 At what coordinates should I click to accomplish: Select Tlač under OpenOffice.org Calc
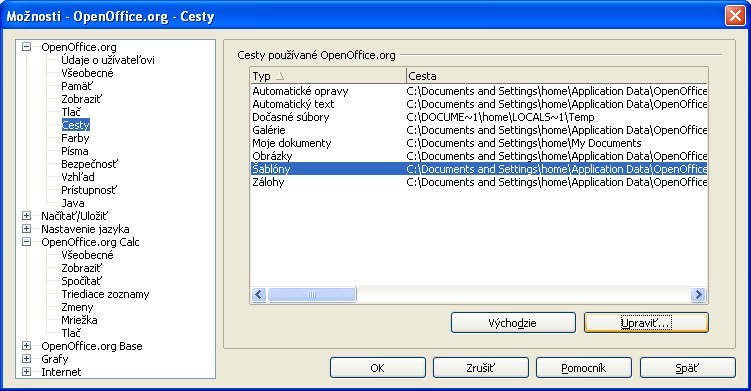[x=71, y=333]
